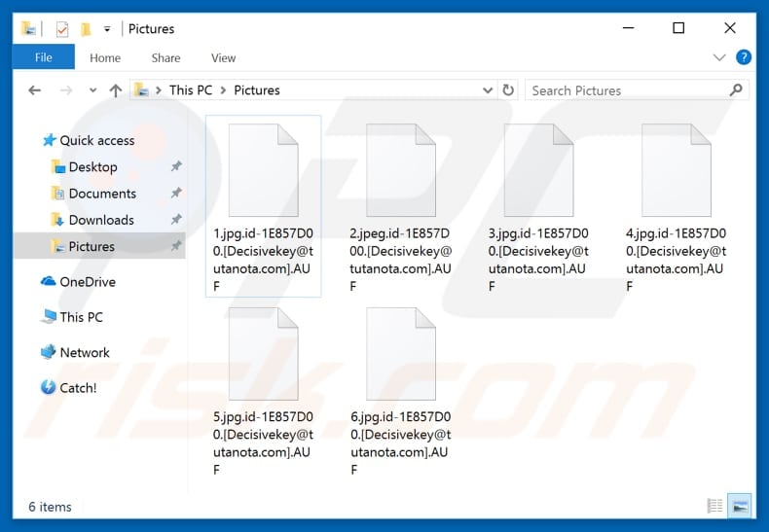Image resolution: width=769 pixels, height=532 pixels.
Task: Switch to Details view in status bar
Action: (714, 506)
